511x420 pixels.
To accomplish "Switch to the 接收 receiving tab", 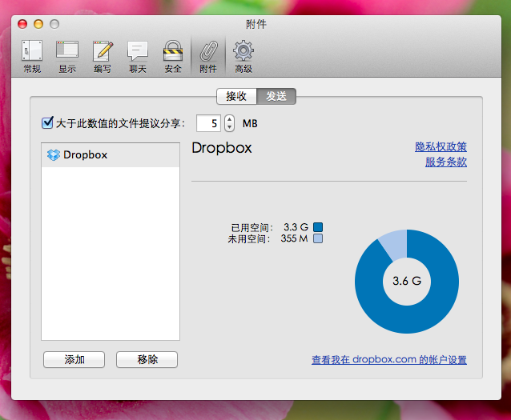I will (236, 96).
